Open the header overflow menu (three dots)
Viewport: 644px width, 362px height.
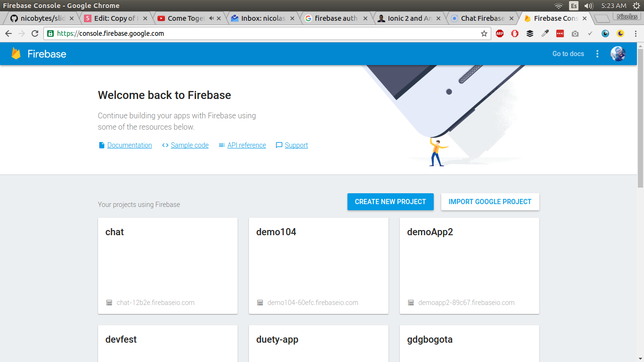coord(597,54)
